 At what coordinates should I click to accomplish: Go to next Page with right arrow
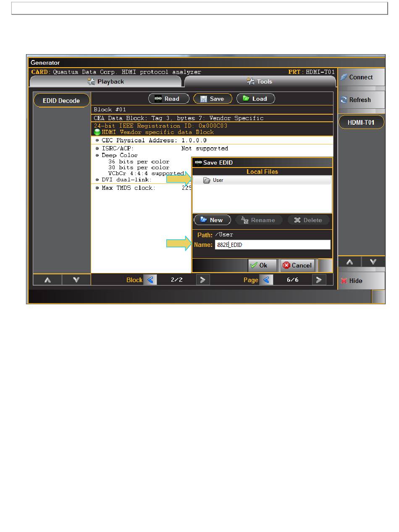coord(319,280)
